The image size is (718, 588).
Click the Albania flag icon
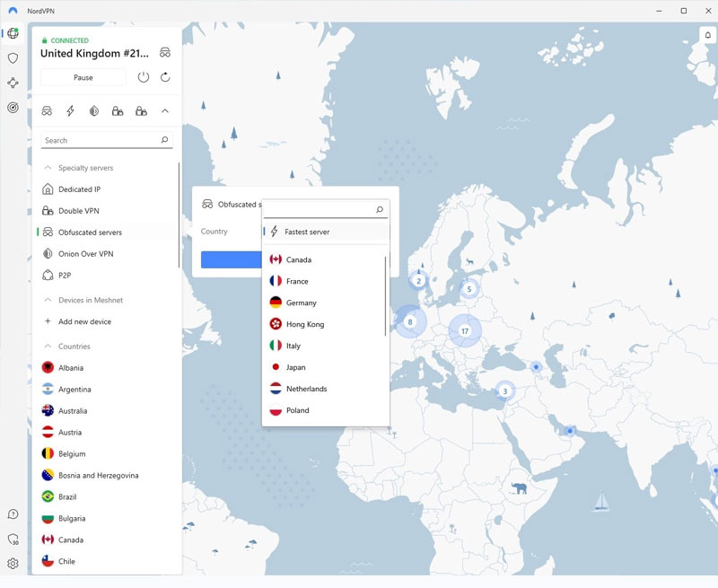click(48, 367)
